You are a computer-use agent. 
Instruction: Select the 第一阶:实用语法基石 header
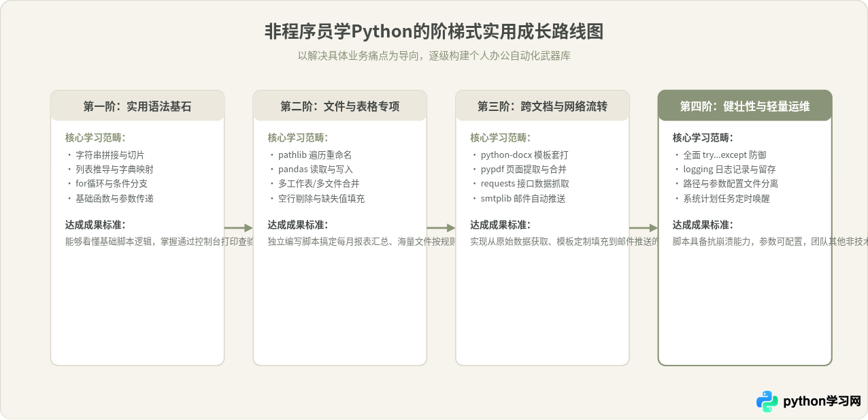tap(137, 106)
